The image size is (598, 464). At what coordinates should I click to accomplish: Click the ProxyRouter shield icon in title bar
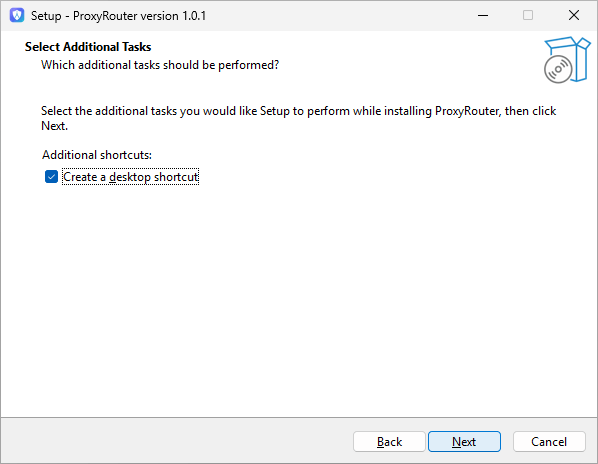pos(17,16)
